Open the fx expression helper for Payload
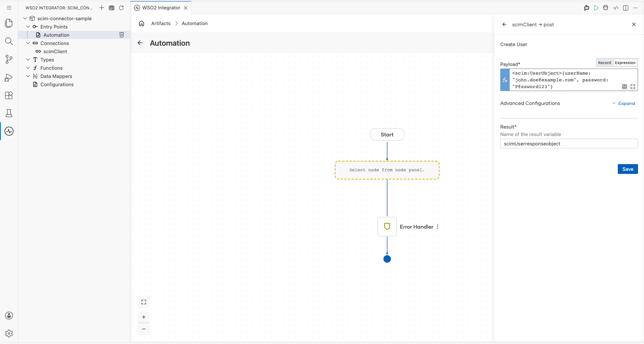This screenshot has height=344, width=644. coord(505,80)
